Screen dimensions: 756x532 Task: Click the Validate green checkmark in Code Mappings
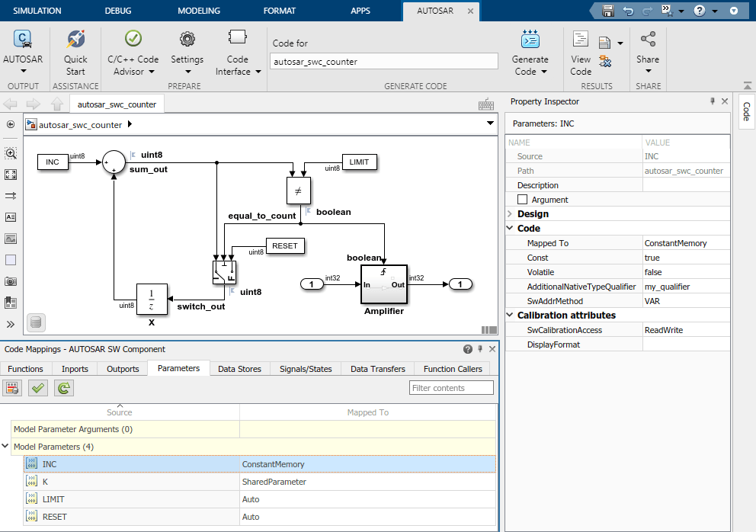(x=38, y=388)
